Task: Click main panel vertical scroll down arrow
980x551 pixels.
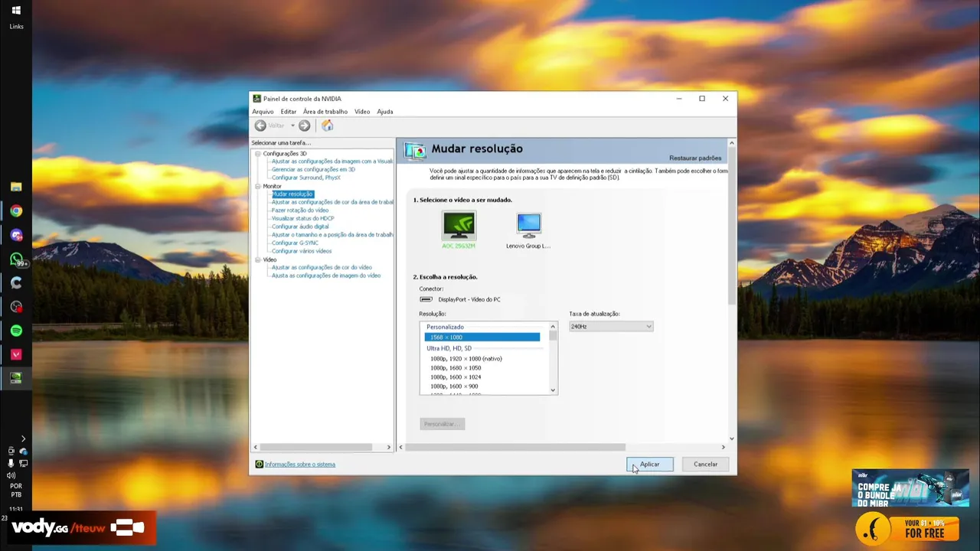Action: (732, 439)
